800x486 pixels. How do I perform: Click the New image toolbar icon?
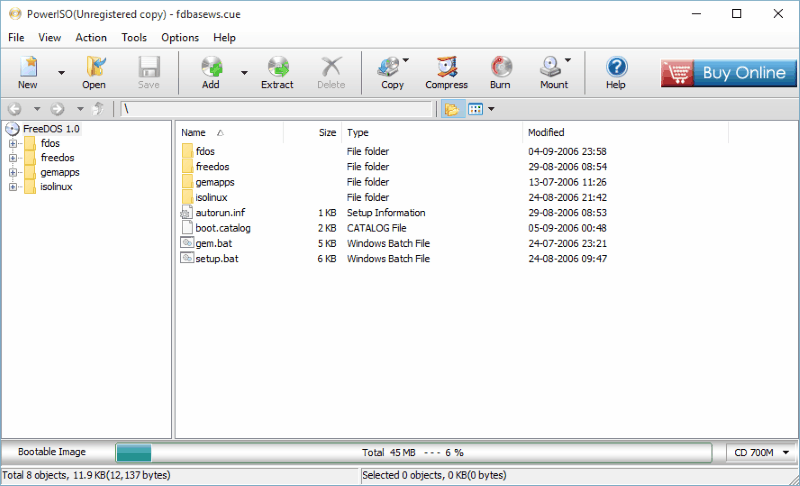coord(28,72)
